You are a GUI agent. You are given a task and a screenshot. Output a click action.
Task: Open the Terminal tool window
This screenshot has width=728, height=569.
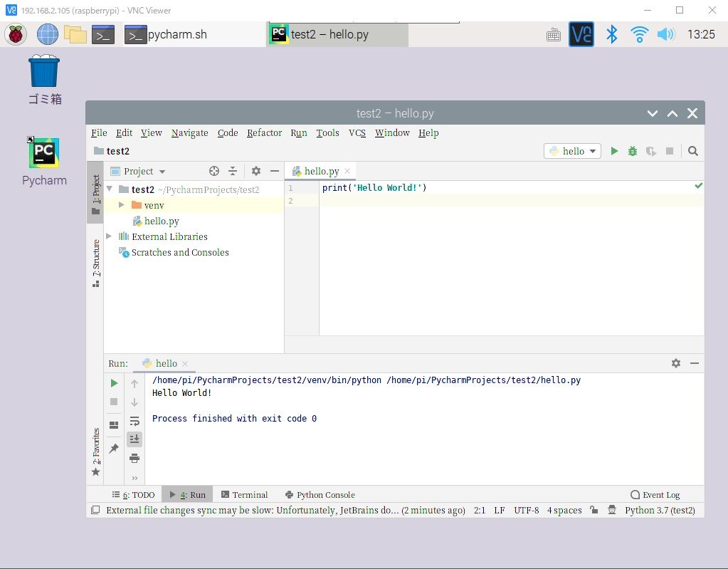click(245, 495)
